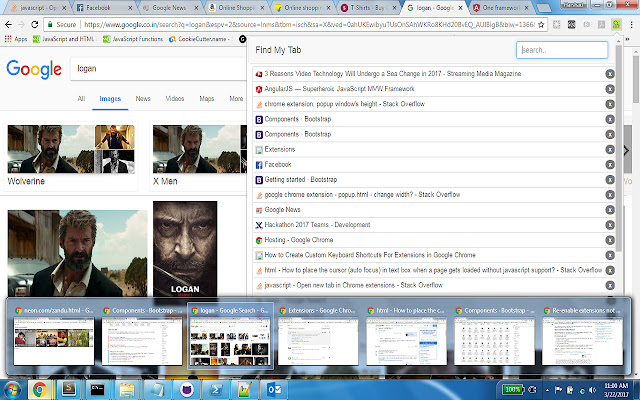640x400 pixels.
Task: Click the volume icon in system tray
Action: 592,390
